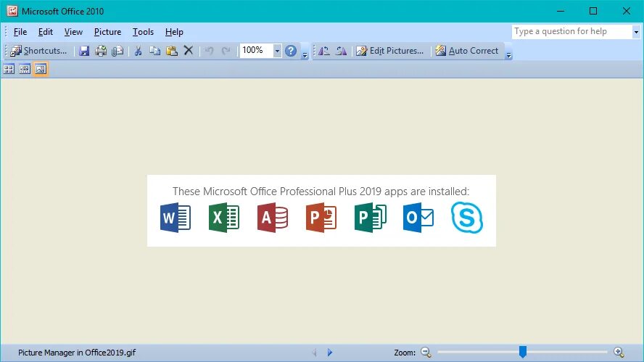This screenshot has height=362, width=644.
Task: Click the Cut scissors icon
Action: tap(138, 51)
